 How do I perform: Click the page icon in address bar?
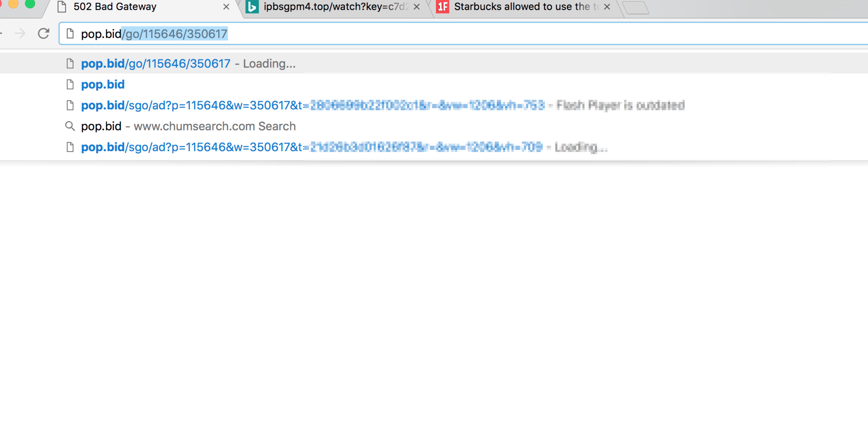click(70, 34)
